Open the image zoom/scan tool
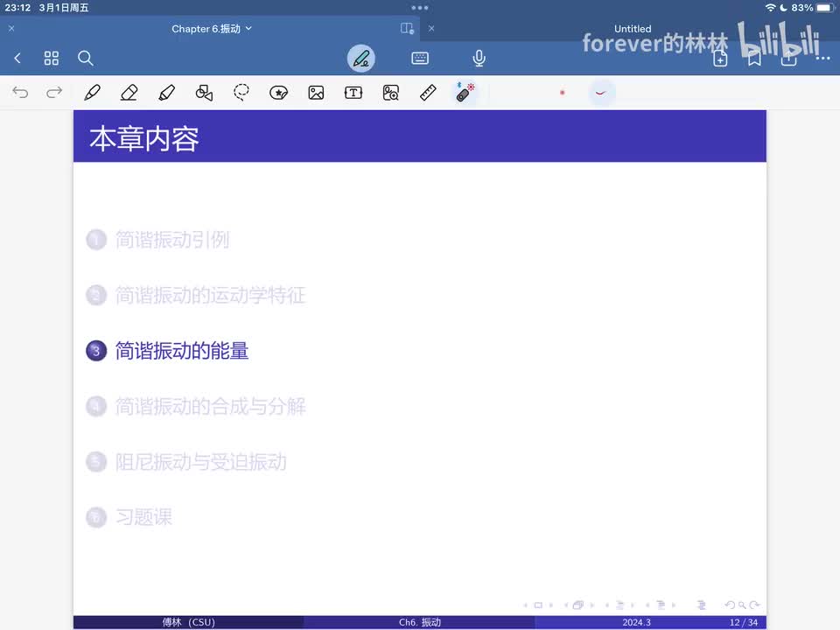This screenshot has width=840, height=630. tap(391, 93)
